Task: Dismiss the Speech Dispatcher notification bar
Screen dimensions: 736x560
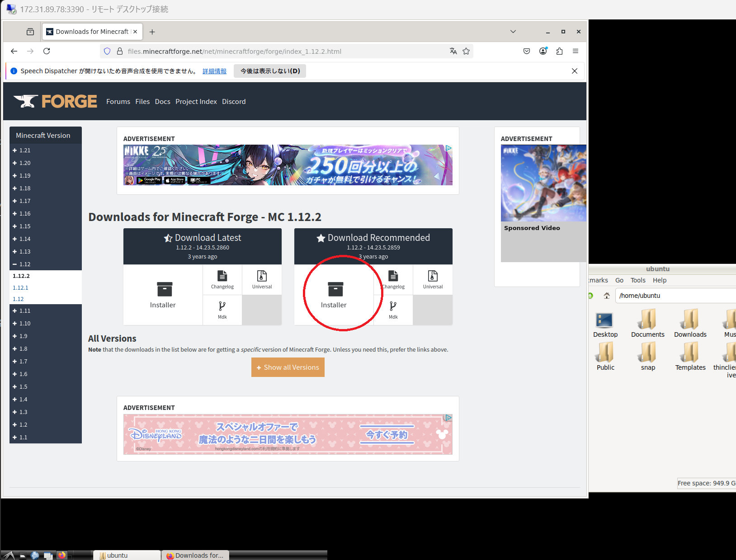Action: point(575,71)
